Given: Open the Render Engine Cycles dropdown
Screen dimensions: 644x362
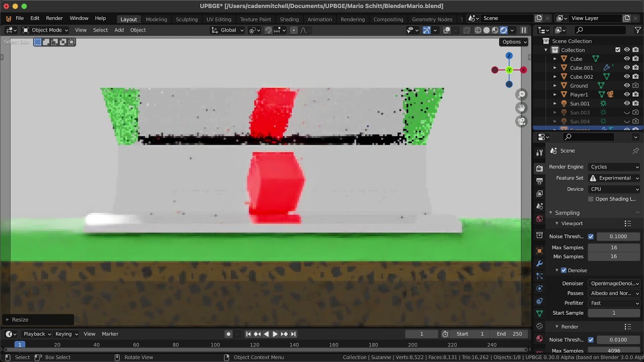Looking at the screenshot, I should point(614,167).
